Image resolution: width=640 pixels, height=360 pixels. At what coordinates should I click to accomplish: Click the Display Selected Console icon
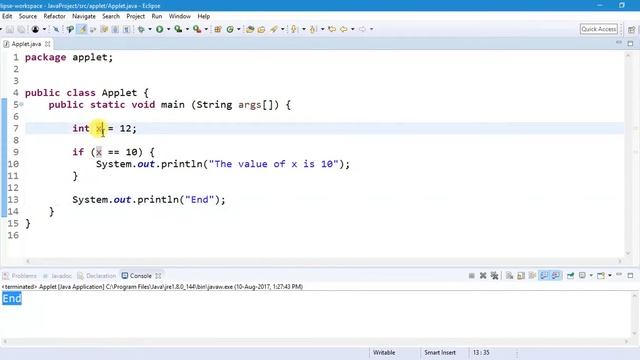tap(582, 276)
